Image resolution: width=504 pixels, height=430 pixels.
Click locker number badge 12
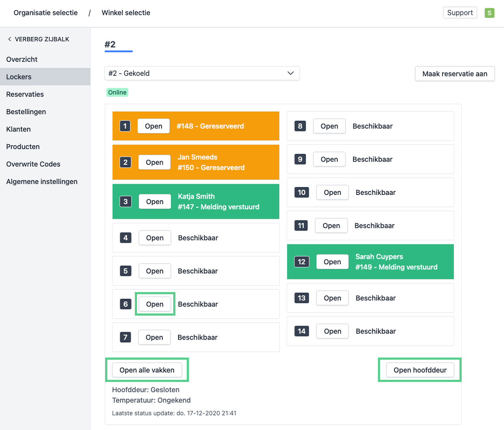302,262
